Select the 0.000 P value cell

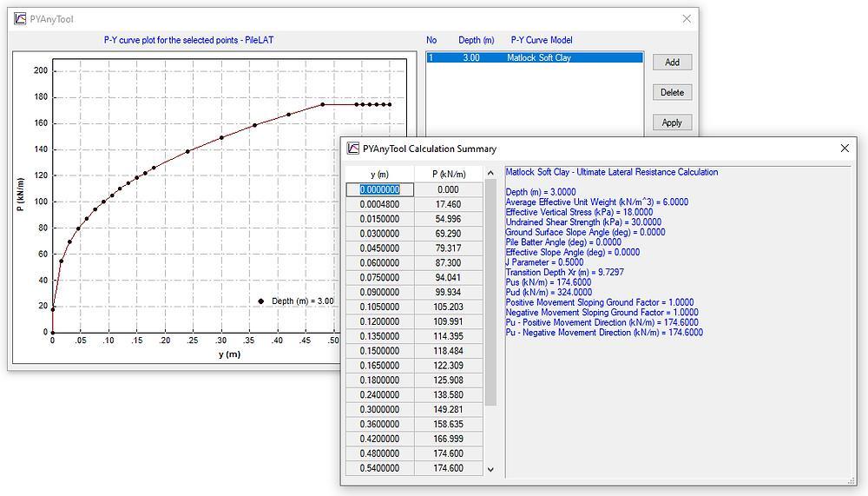pyautogui.click(x=449, y=189)
